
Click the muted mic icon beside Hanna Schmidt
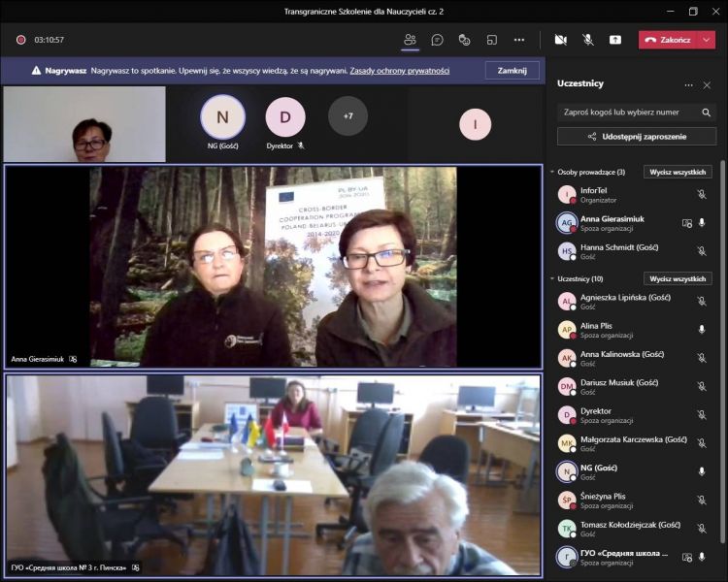[702, 250]
